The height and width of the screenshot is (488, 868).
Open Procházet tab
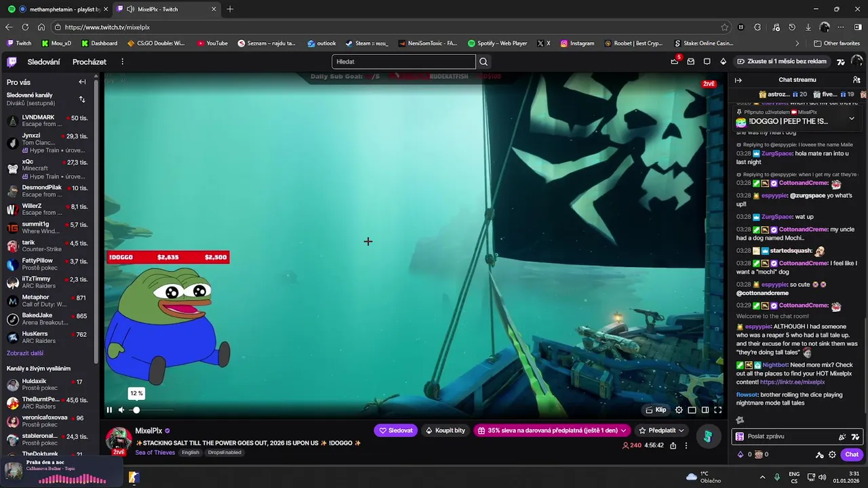(x=90, y=62)
